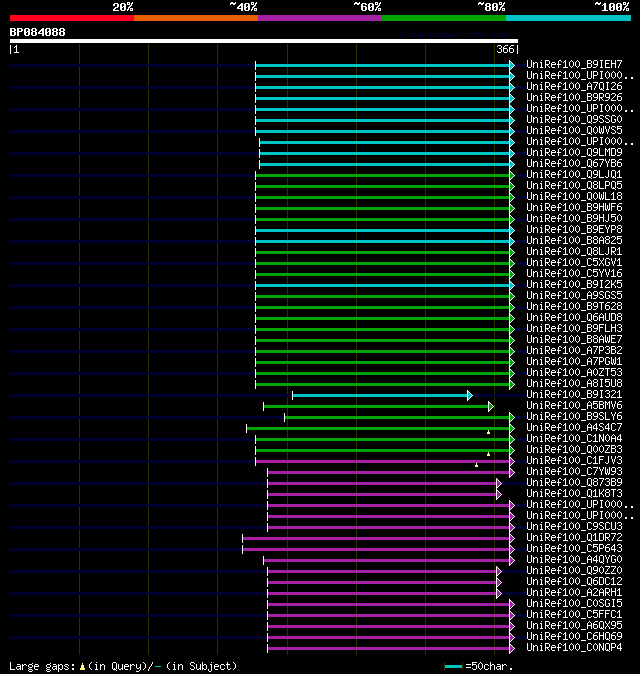
Task: Select the white BP084088 query bar
Action: click(264, 41)
